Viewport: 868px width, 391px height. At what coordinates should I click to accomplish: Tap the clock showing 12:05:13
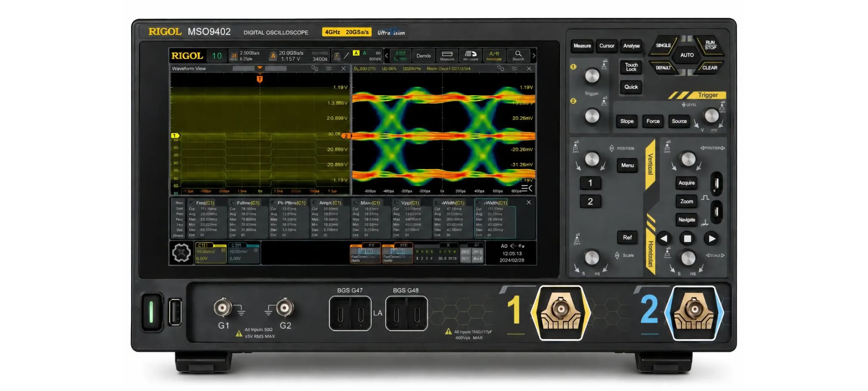click(x=512, y=253)
